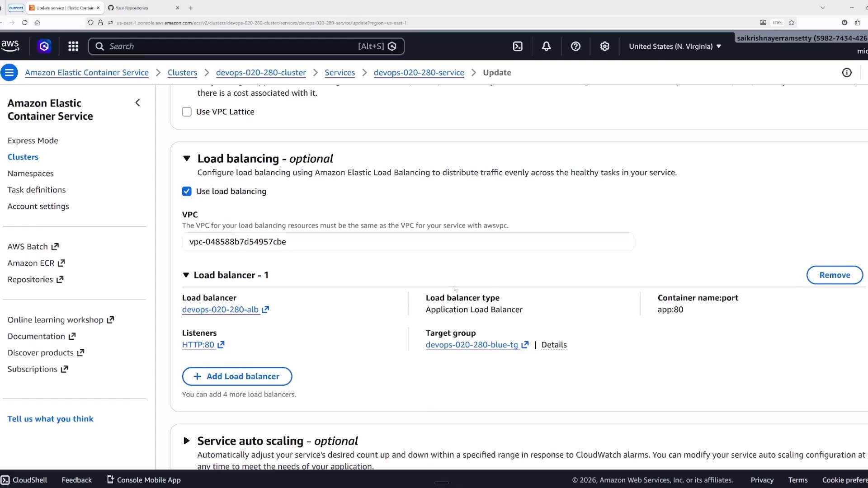Viewport: 868px width, 488px height.
Task: Reload the browser page
Action: click(x=24, y=23)
